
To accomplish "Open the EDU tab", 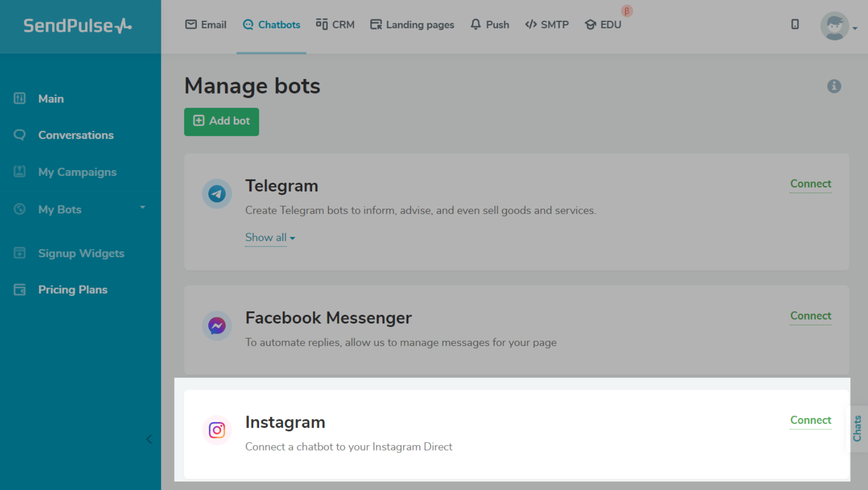I will (603, 25).
